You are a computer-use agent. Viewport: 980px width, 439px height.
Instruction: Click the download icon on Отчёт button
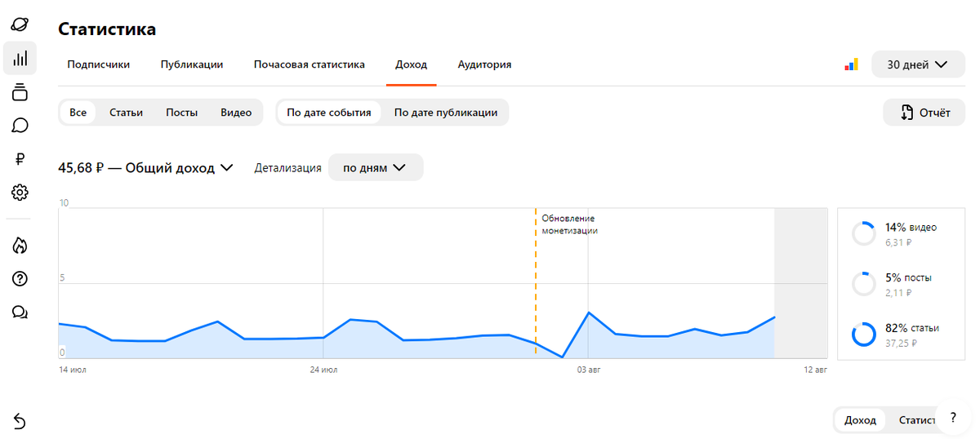[906, 113]
